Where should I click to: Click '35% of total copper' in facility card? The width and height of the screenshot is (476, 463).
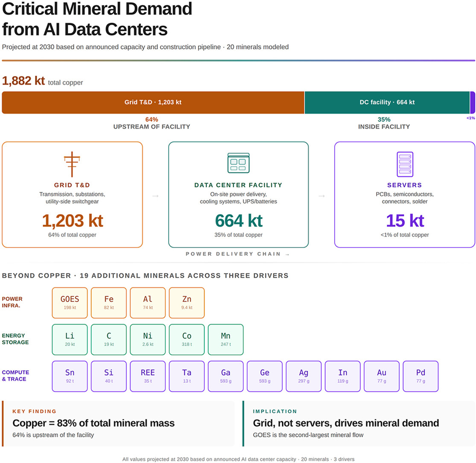pos(239,235)
